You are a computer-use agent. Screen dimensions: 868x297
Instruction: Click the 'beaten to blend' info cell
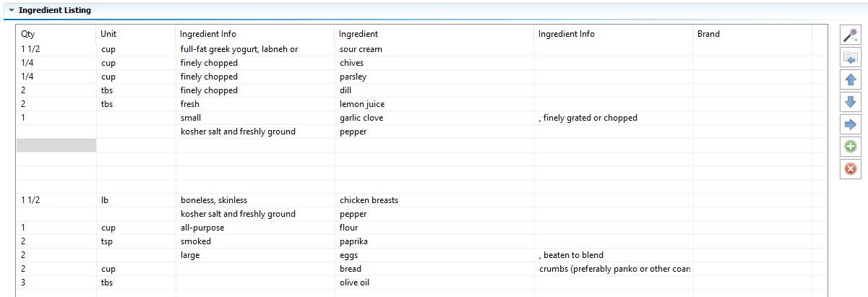coord(614,255)
